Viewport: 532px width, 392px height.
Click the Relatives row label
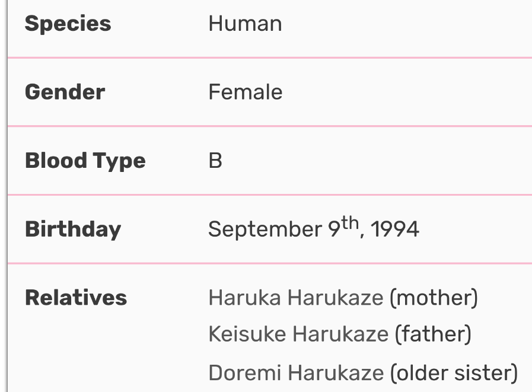click(75, 298)
